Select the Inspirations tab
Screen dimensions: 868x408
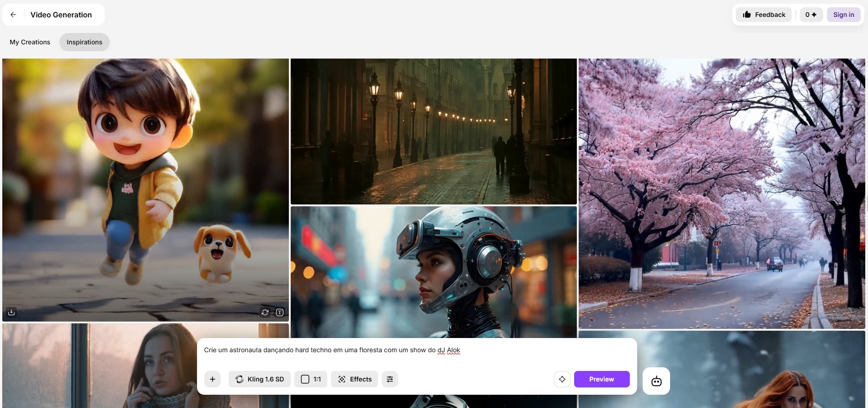click(x=85, y=42)
